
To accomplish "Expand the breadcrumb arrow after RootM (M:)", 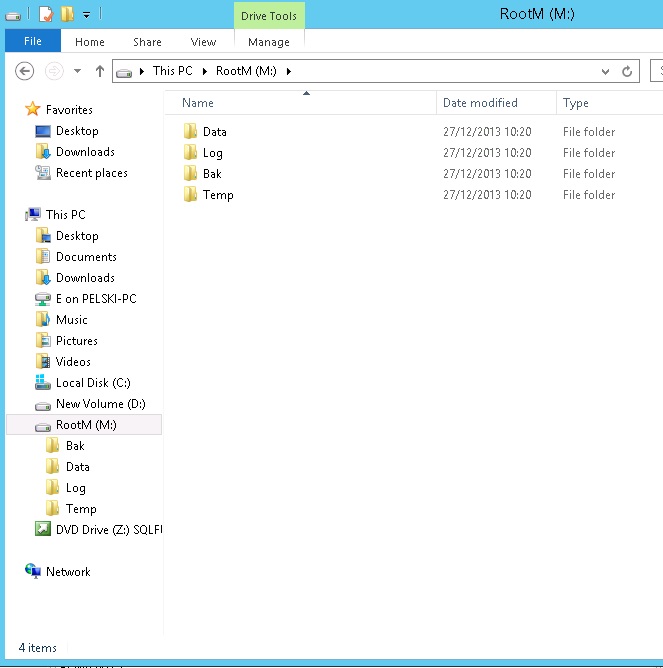I will pyautogui.click(x=289, y=71).
